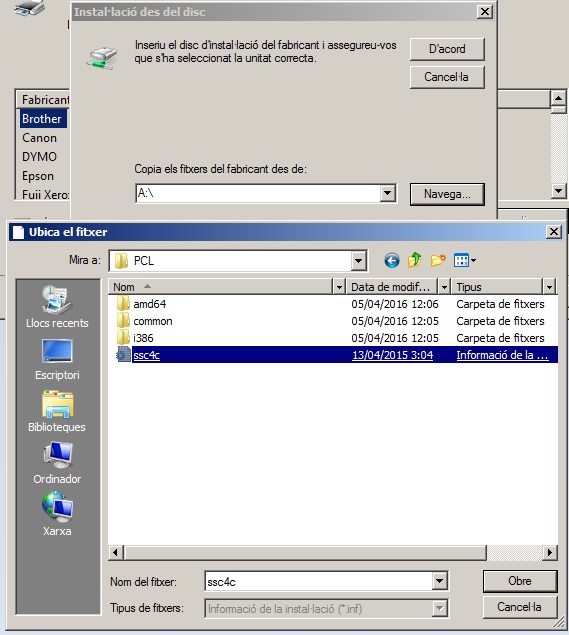Open the A:\ path dropdown arrow

tap(388, 193)
